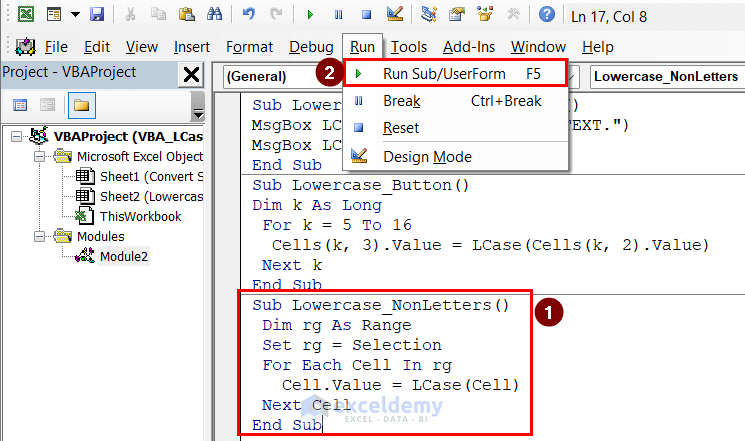The image size is (745, 441).
Task: Click the Paste clipboard icon
Action: (186, 14)
